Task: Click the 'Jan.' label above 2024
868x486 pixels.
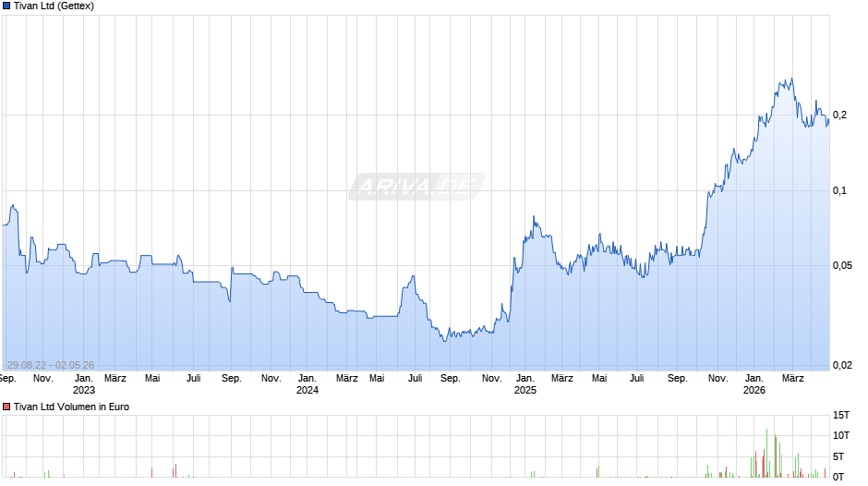Action: 307,379
